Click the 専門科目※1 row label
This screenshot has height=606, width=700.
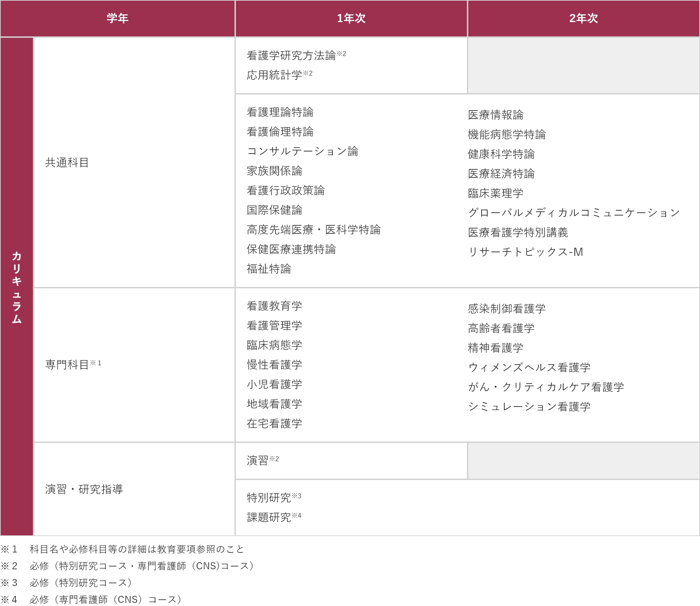[x=73, y=365]
